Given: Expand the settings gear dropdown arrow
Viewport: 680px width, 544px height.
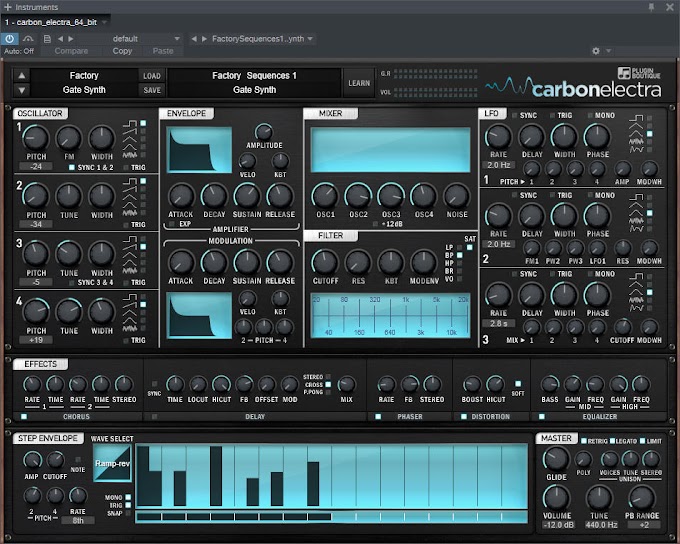Looking at the screenshot, I should (x=608, y=51).
